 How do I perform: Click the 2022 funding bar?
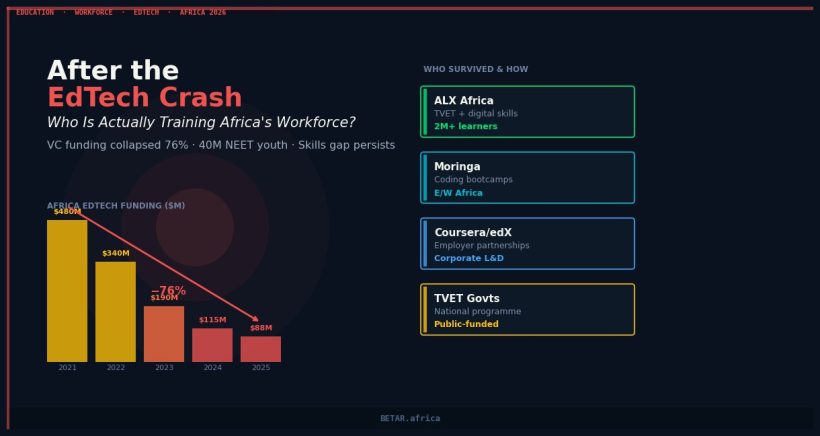[x=116, y=312]
